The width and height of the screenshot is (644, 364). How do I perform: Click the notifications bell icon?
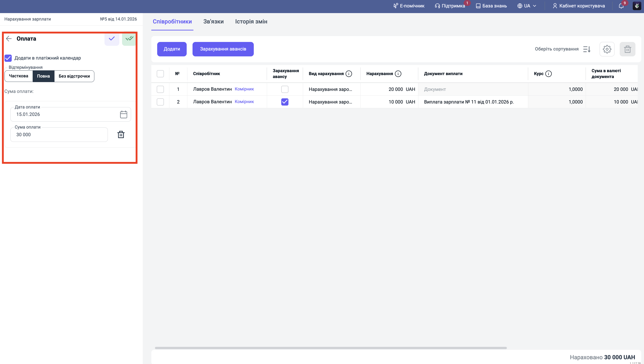point(621,6)
